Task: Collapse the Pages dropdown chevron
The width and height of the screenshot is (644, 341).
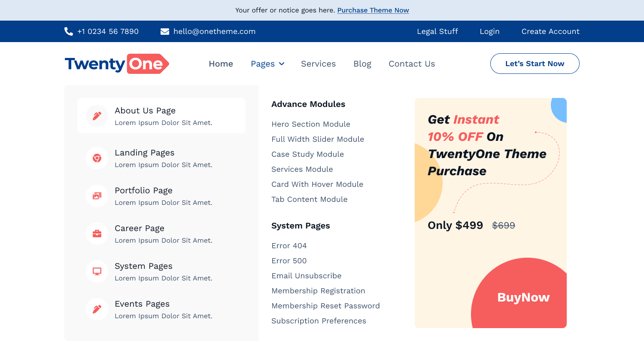Action: 282,64
